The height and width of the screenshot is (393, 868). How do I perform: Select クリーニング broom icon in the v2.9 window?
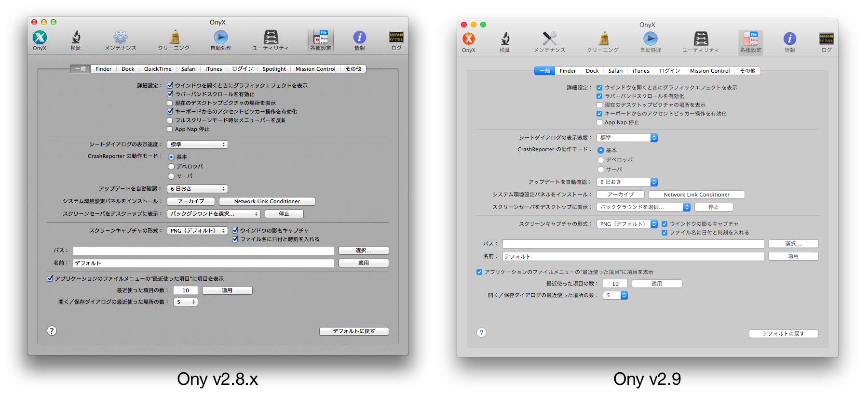pyautogui.click(x=603, y=39)
